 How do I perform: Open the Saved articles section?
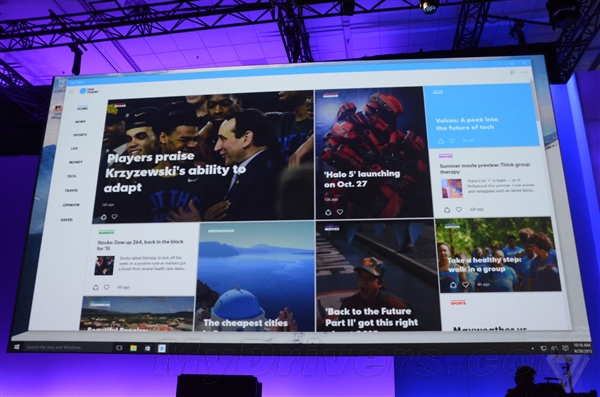(x=66, y=220)
